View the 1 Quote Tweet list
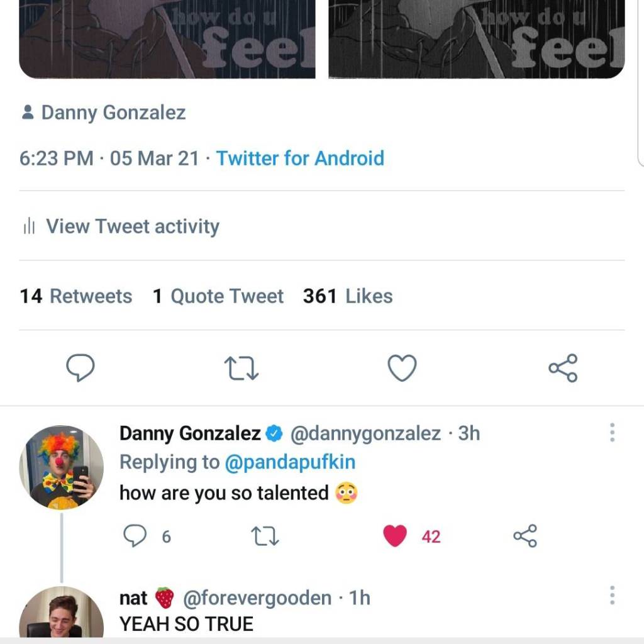Image resolution: width=644 pixels, height=644 pixels. point(218,296)
